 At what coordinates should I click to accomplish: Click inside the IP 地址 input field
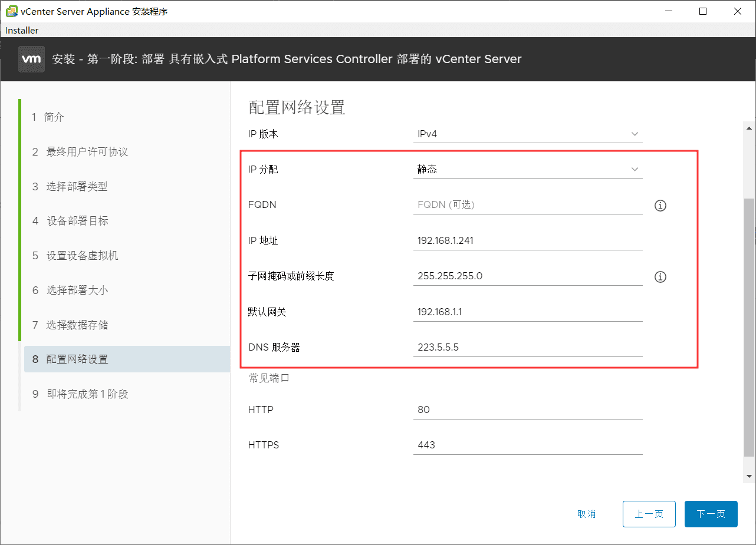click(x=528, y=240)
